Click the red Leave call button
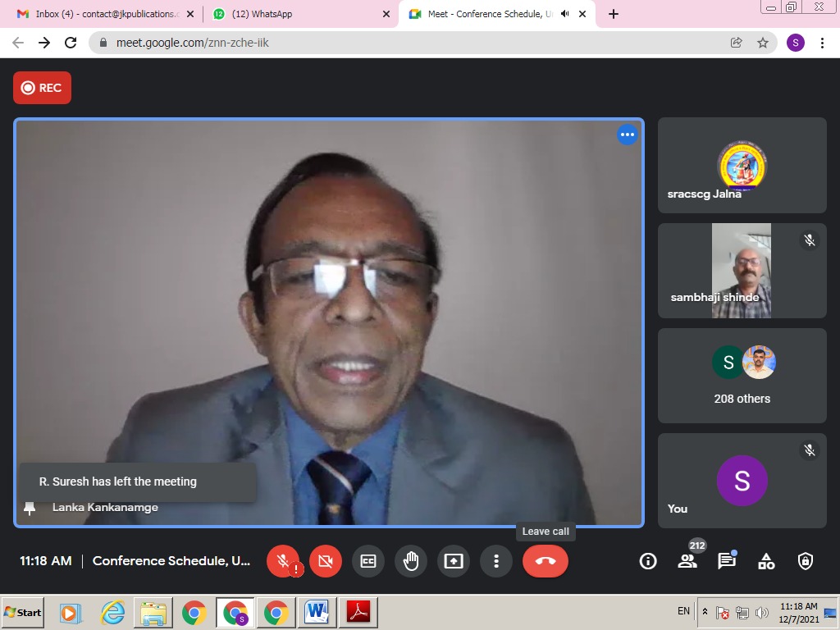The height and width of the screenshot is (630, 840). point(545,561)
